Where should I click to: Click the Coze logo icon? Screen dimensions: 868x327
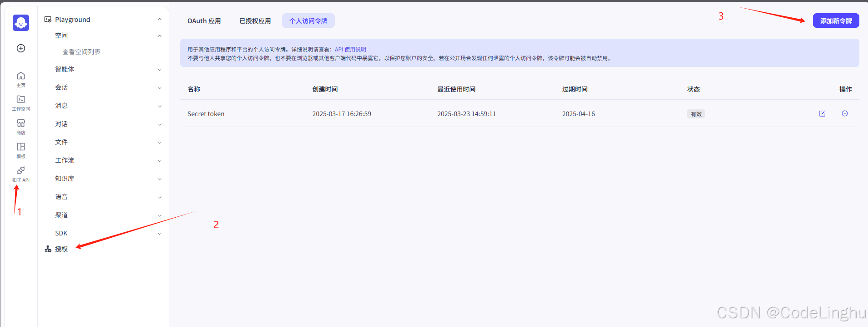(21, 23)
